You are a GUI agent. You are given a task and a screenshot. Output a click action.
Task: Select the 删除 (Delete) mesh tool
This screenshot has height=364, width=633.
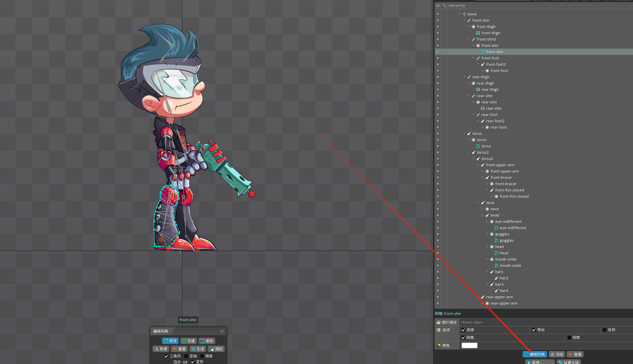(207, 341)
